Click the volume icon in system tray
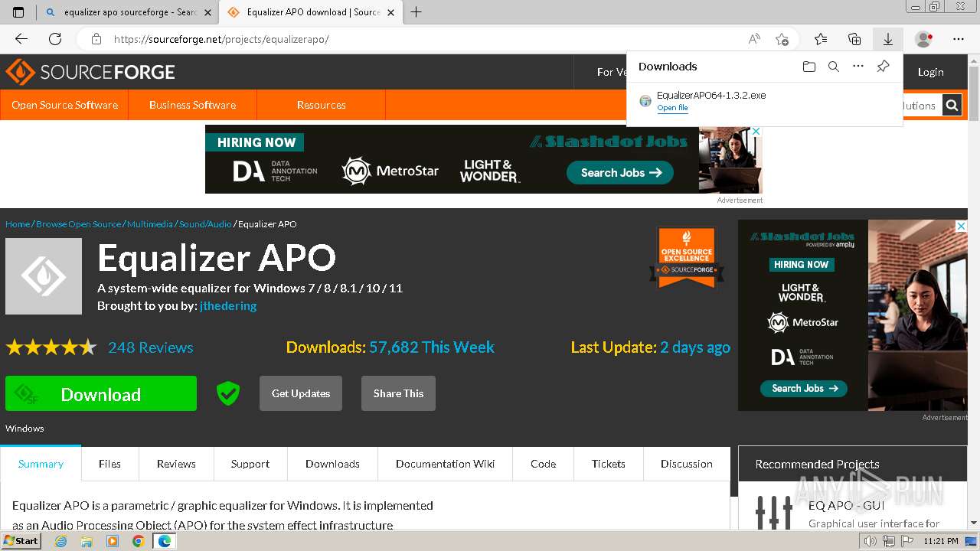The height and width of the screenshot is (551, 980). coord(871,541)
